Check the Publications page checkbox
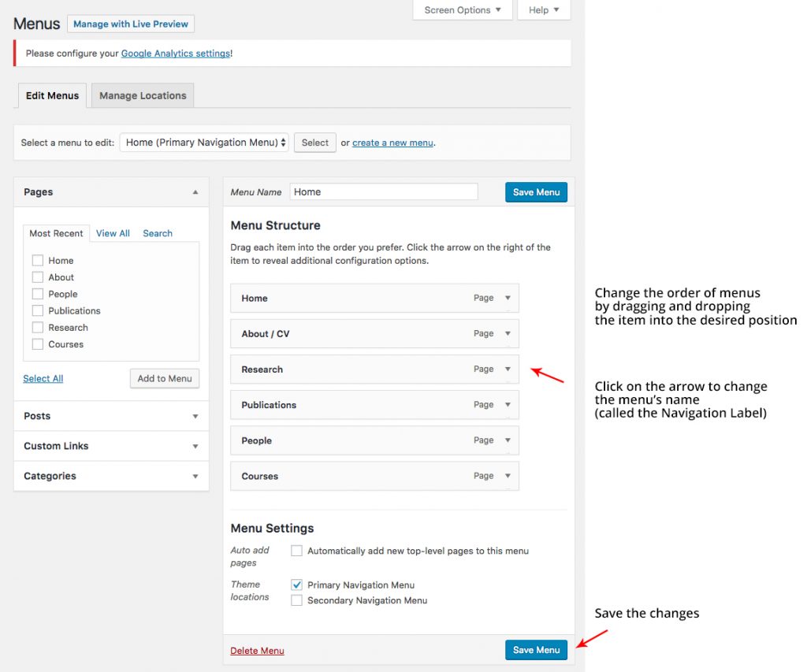807x672 pixels. pyautogui.click(x=38, y=310)
